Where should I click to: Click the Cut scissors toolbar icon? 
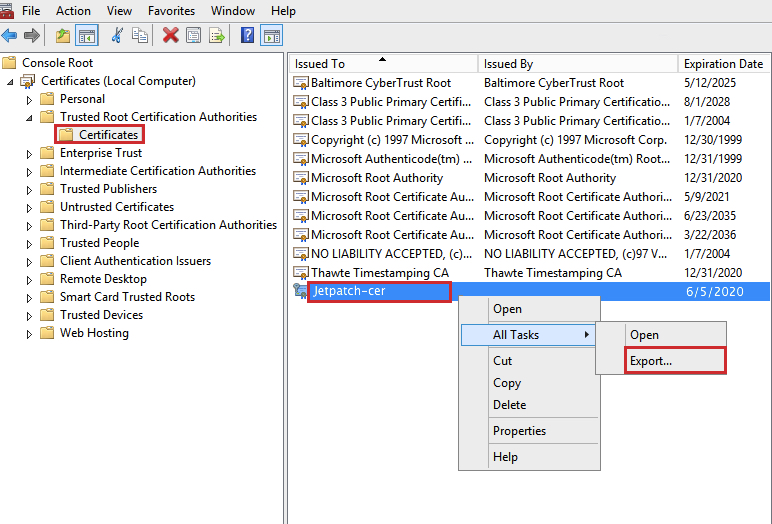pyautogui.click(x=117, y=35)
